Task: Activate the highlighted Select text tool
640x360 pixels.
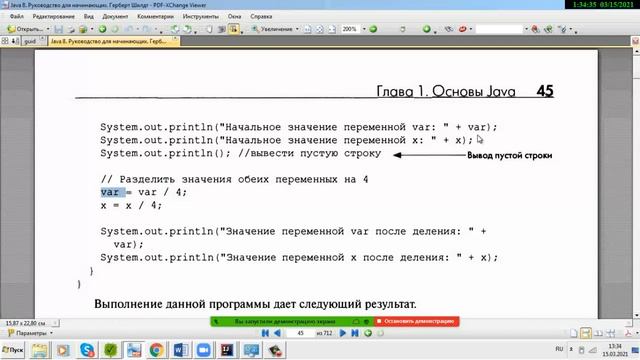Action: (x=233, y=29)
